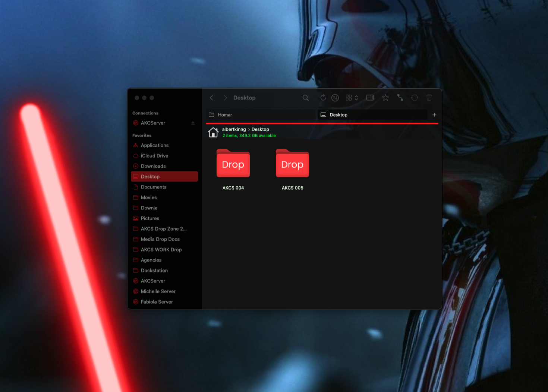
Task: Click the trash delete icon
Action: click(429, 98)
